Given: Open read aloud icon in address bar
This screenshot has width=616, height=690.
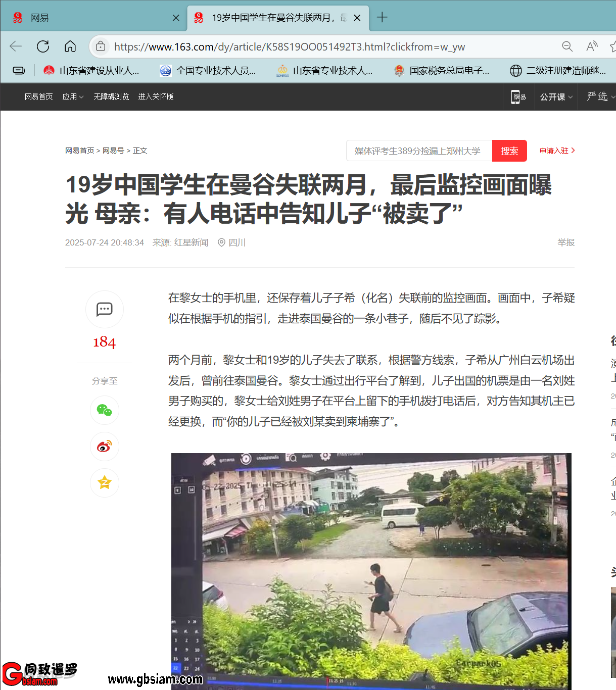Looking at the screenshot, I should (591, 46).
